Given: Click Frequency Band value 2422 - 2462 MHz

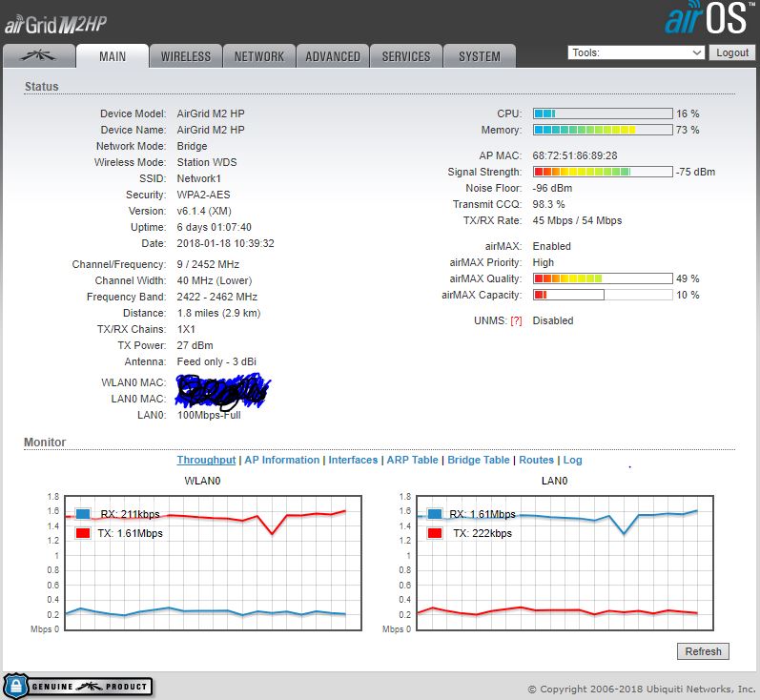Looking at the screenshot, I should [x=217, y=297].
